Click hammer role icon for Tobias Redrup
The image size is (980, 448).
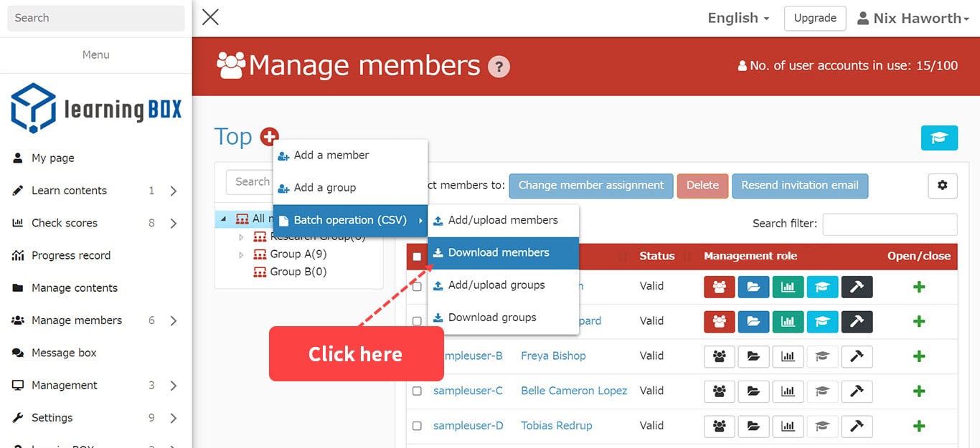point(857,426)
